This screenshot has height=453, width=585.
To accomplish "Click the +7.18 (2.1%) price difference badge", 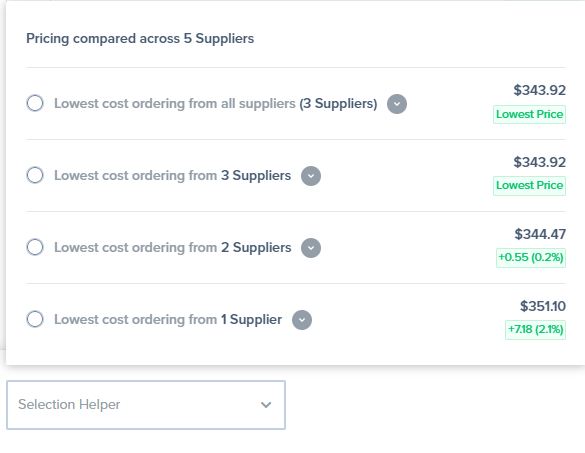I will [x=535, y=329].
